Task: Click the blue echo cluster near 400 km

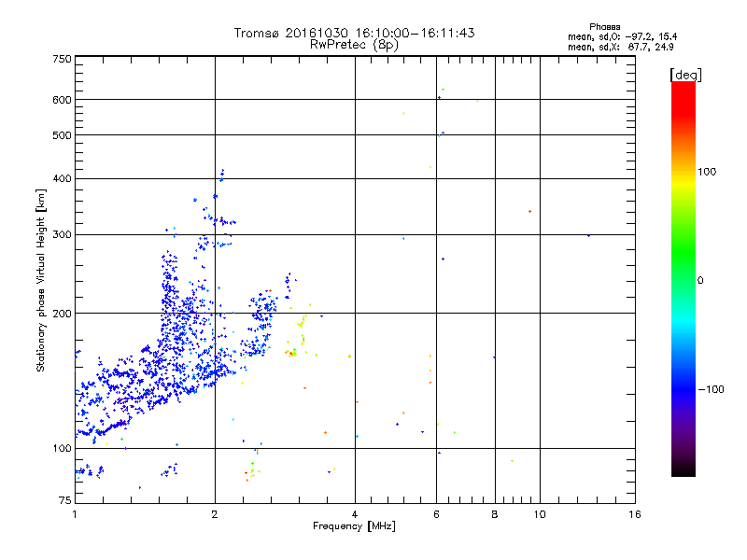Action: click(x=221, y=175)
